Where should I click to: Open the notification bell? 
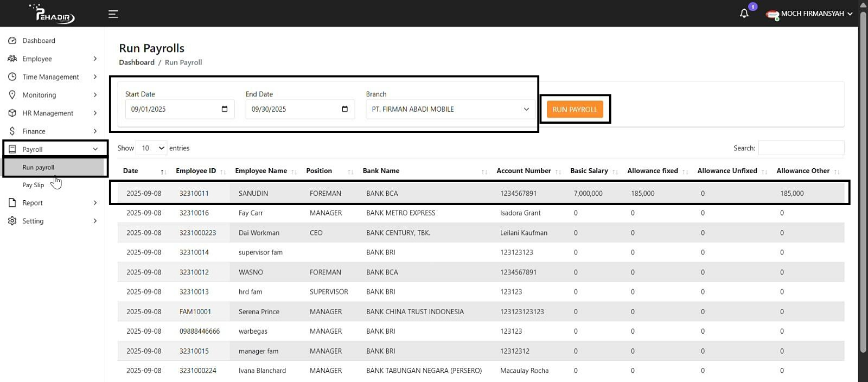pyautogui.click(x=744, y=14)
